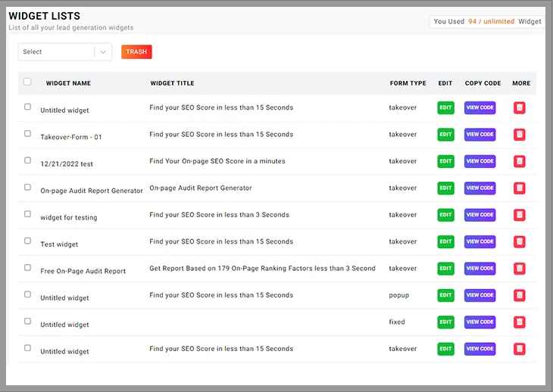The height and width of the screenshot is (392, 553).
Task: Tick the checkbox beside On-page Audit Report Generator
Action: click(27, 187)
